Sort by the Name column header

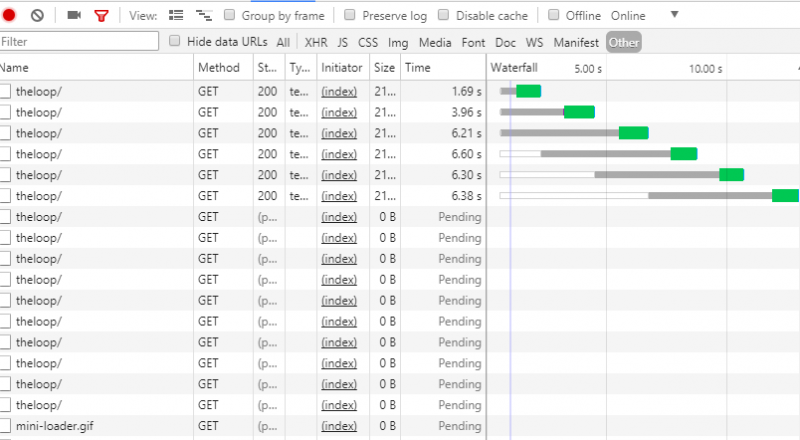tap(96, 67)
